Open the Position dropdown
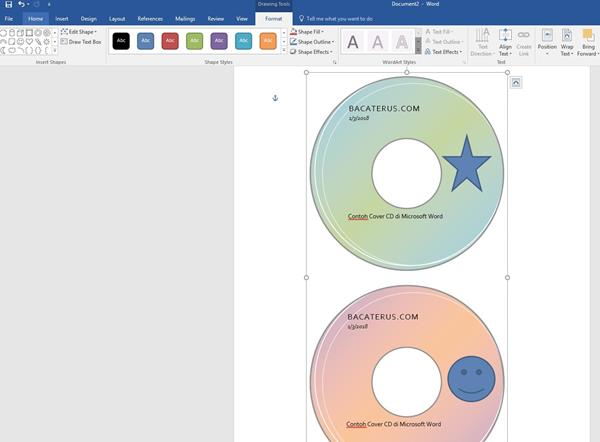Image resolution: width=600 pixels, height=442 pixels. coord(547,42)
